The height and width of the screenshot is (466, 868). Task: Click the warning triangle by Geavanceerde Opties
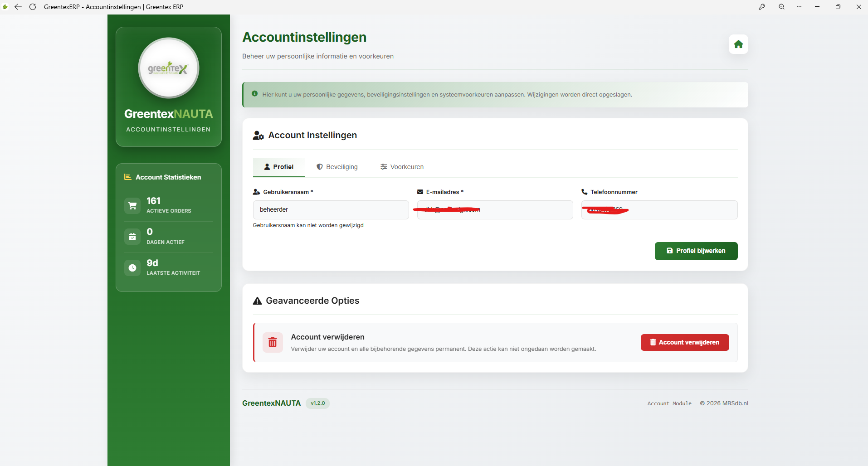[x=257, y=301]
